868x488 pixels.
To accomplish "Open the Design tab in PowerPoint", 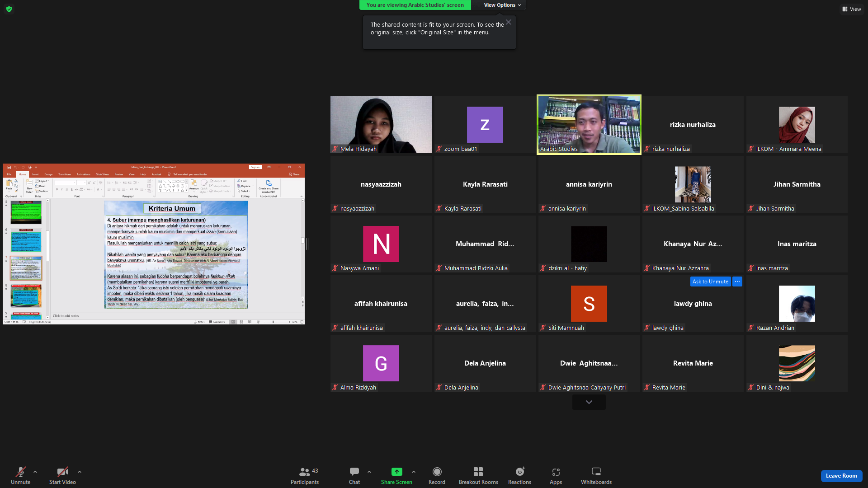I will tap(48, 174).
